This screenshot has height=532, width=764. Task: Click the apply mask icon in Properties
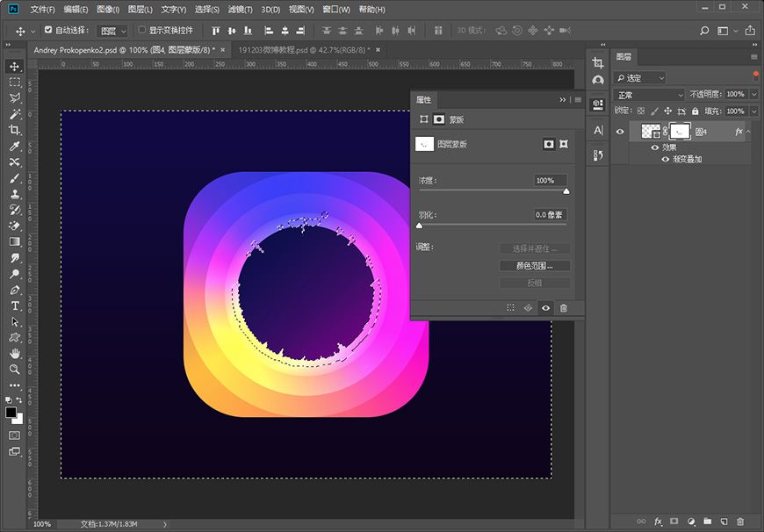tap(528, 308)
